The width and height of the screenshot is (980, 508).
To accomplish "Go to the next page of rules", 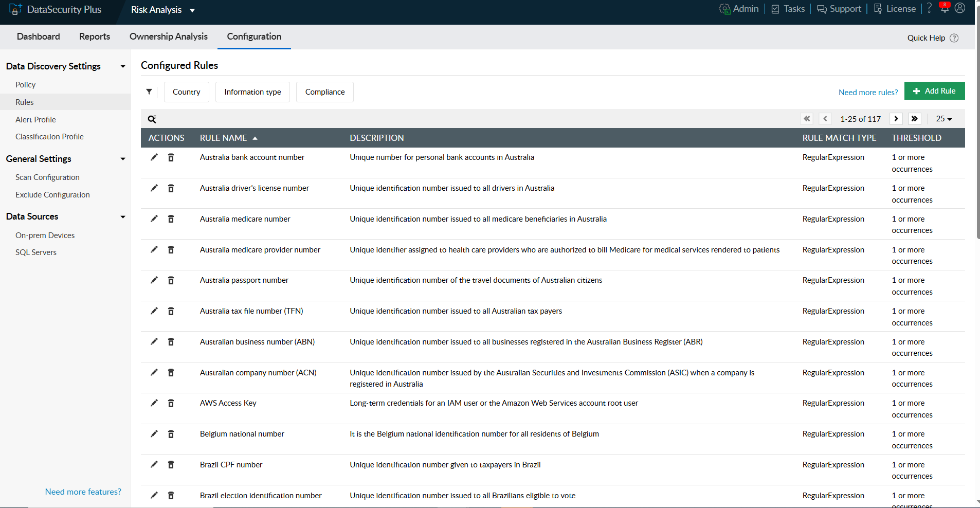I will tap(896, 119).
